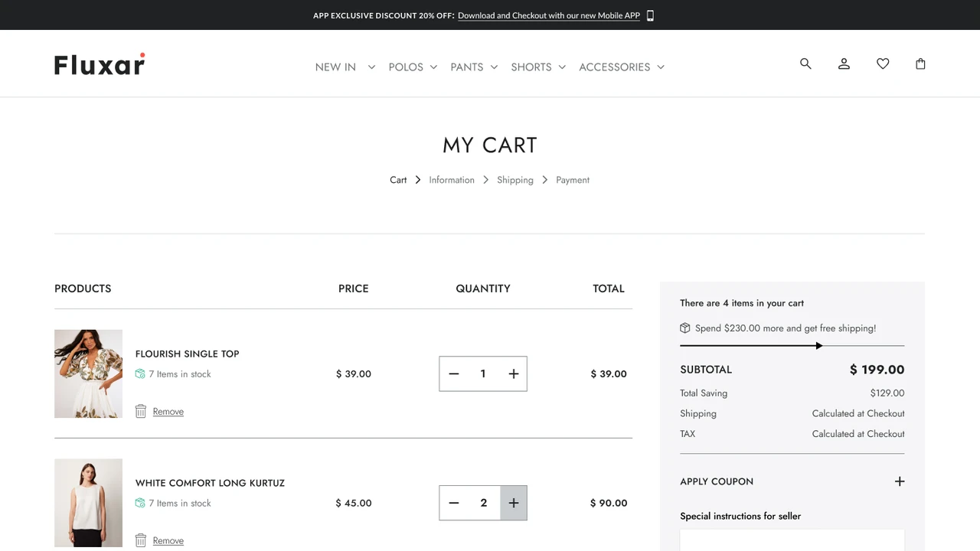Click Flourish Single Top quantity field
Screen dimensions: 980x551
[x=483, y=373]
